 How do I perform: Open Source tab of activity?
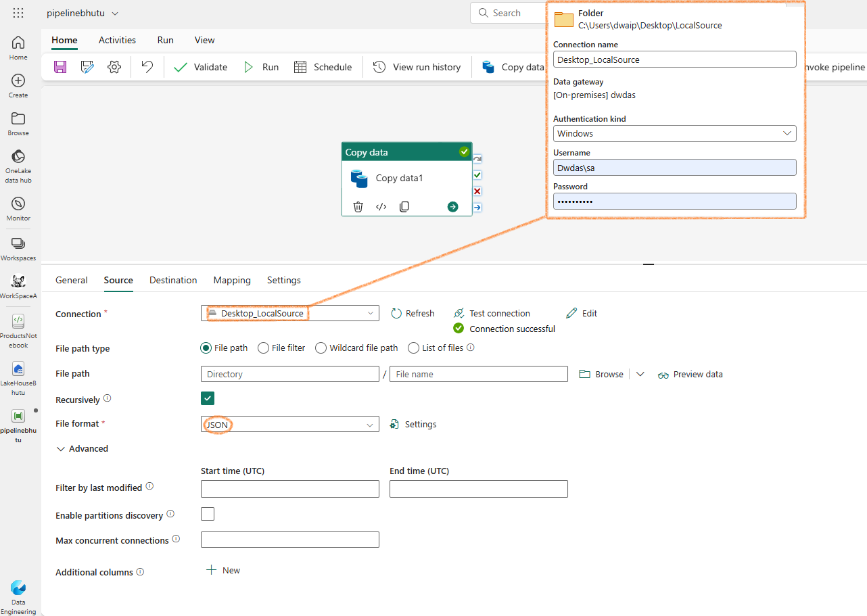click(118, 280)
